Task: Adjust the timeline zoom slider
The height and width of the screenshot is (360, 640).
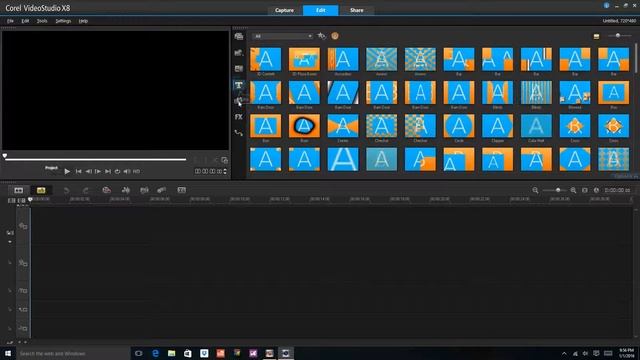Action: click(558, 190)
